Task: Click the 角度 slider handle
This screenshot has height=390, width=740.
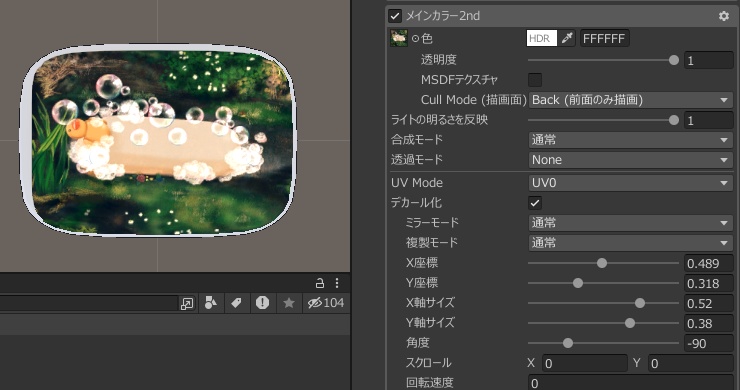Action: pos(568,343)
